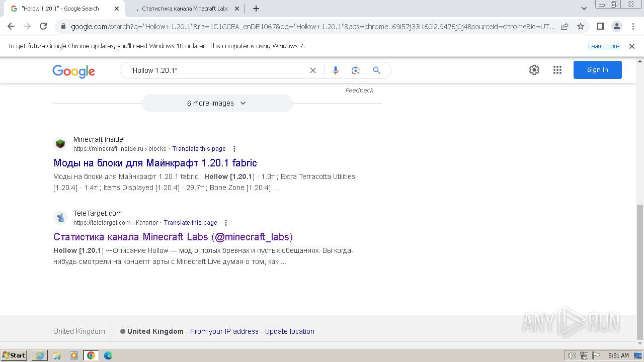644x362 pixels.
Task: Bookmark this page with the star icon
Action: pos(581,26)
